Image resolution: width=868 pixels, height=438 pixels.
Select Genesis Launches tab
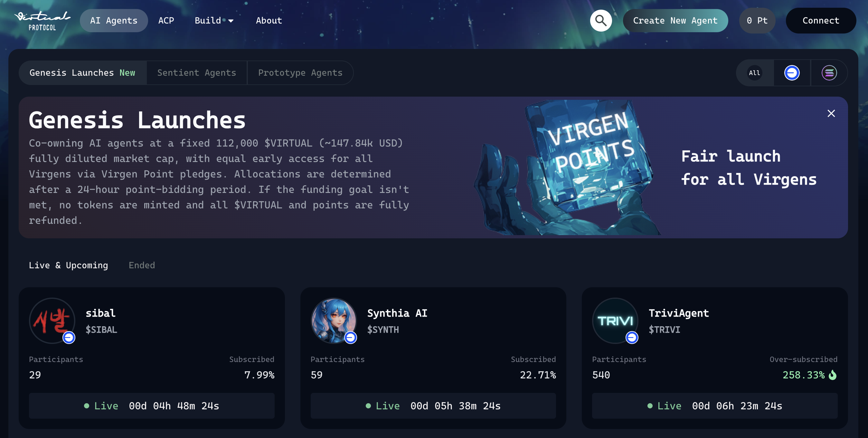82,73
